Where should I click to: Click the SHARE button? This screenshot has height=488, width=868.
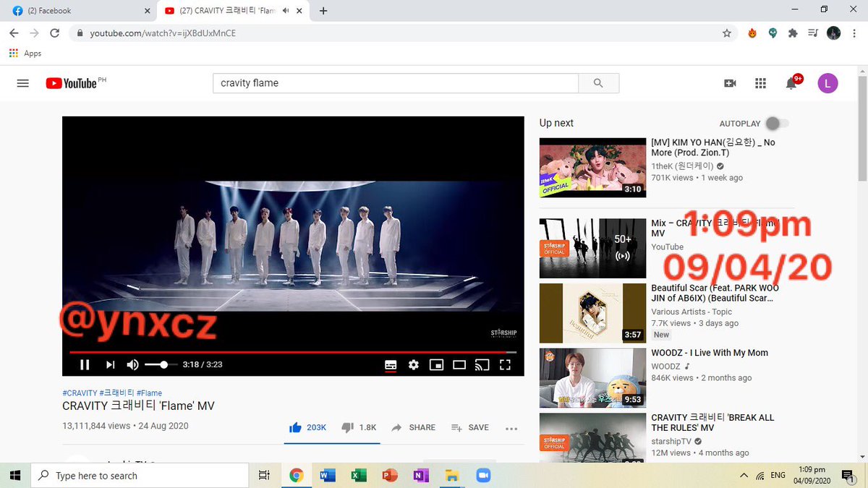coord(413,427)
